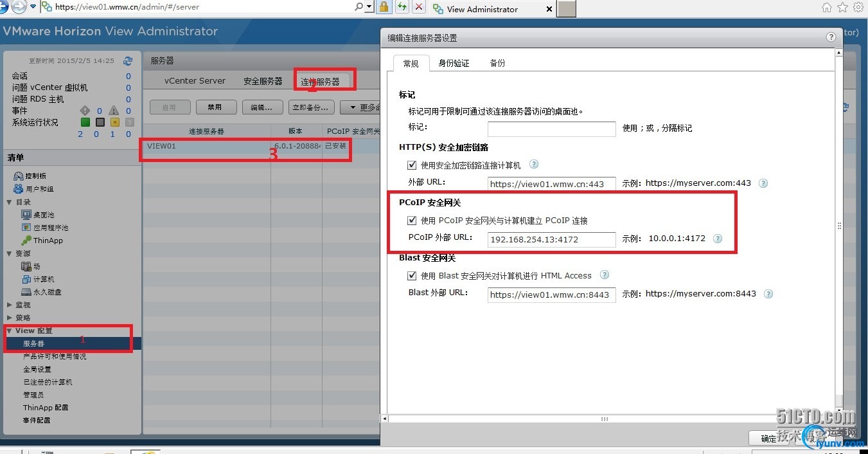The image size is (868, 454).
Task: Toggle the PCoIP 安全网关 connection checkbox
Action: pos(412,221)
